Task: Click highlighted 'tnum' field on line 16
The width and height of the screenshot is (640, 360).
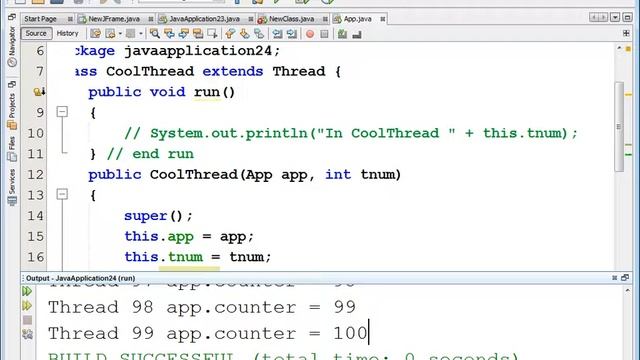Action: pos(185,257)
